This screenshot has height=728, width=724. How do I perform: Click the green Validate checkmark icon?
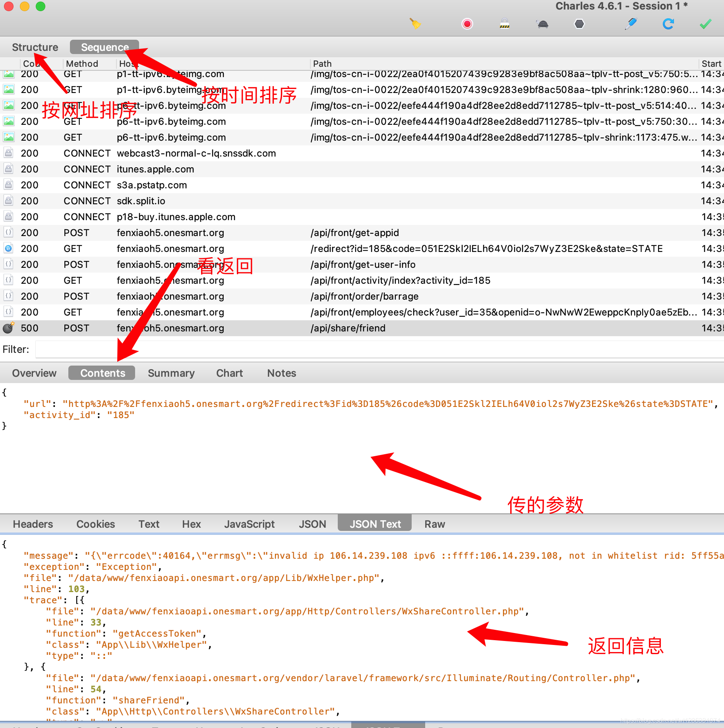pos(706,24)
